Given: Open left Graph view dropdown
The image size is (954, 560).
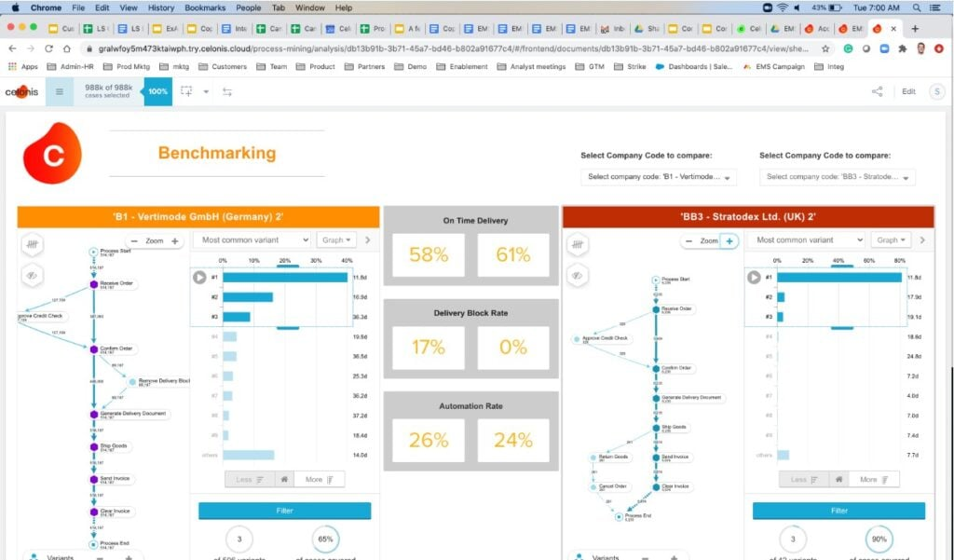Looking at the screenshot, I should click(336, 239).
